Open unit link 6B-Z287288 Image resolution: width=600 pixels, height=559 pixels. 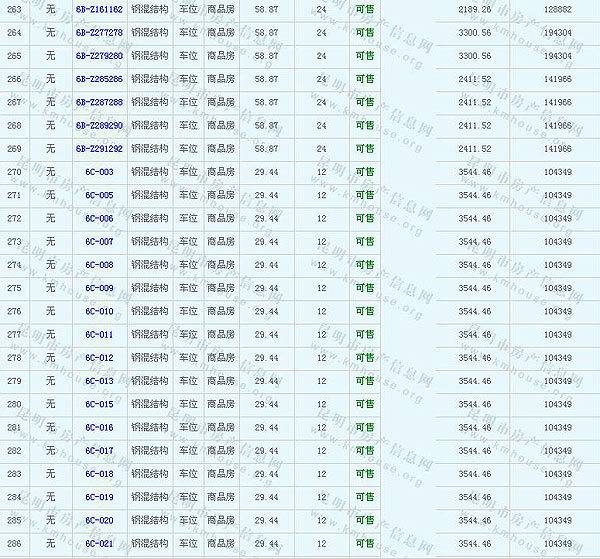point(99,102)
